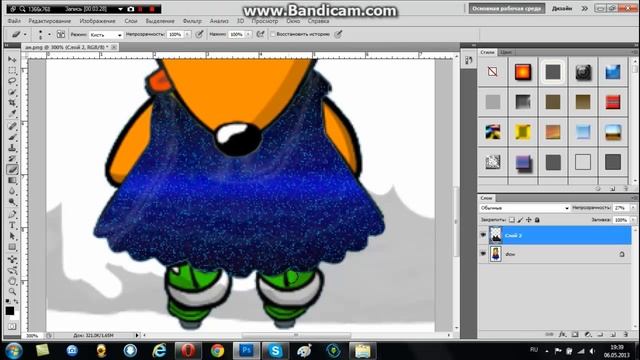Open layer styles fx menu
This screenshot has height=360, width=640.
(562, 334)
